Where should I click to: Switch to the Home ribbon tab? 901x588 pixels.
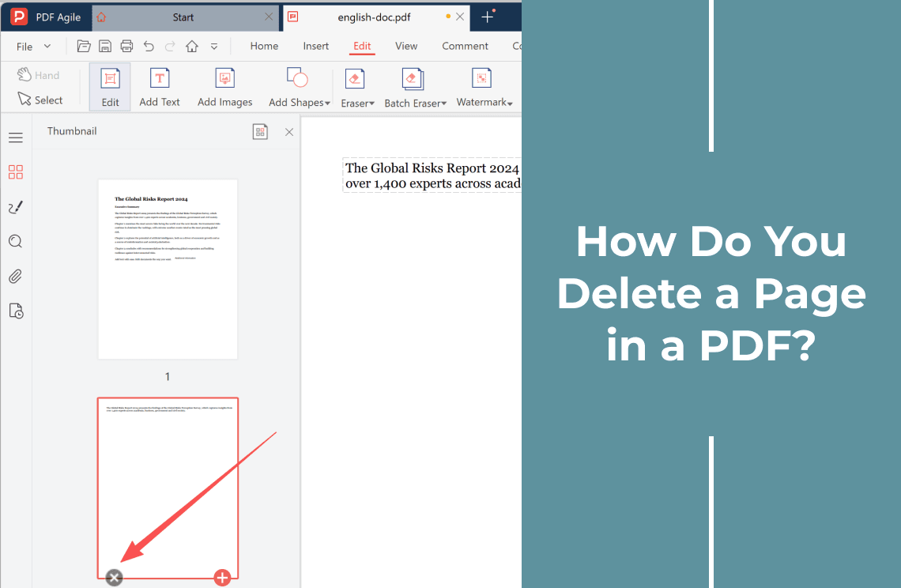(x=264, y=46)
